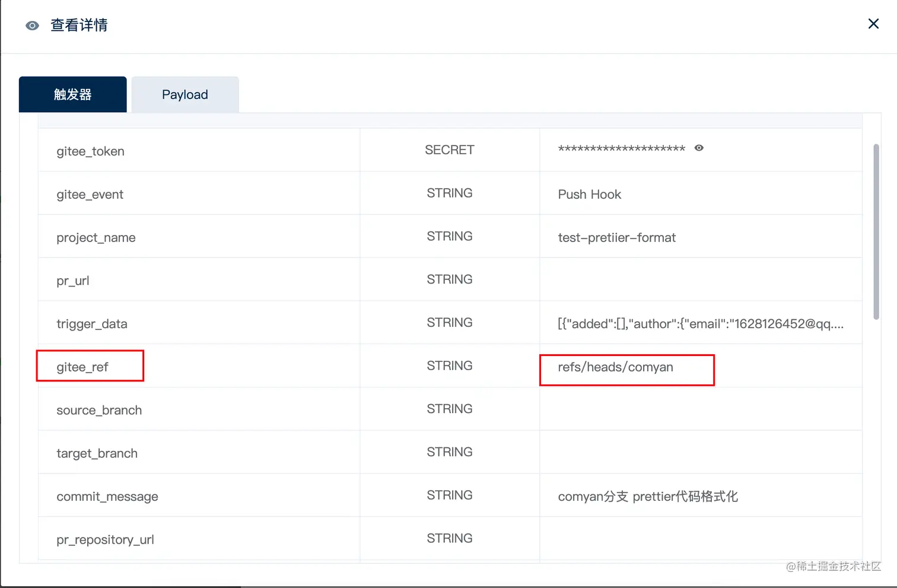This screenshot has width=897, height=588.
Task: Select the target_branch parameter name
Action: (97, 453)
